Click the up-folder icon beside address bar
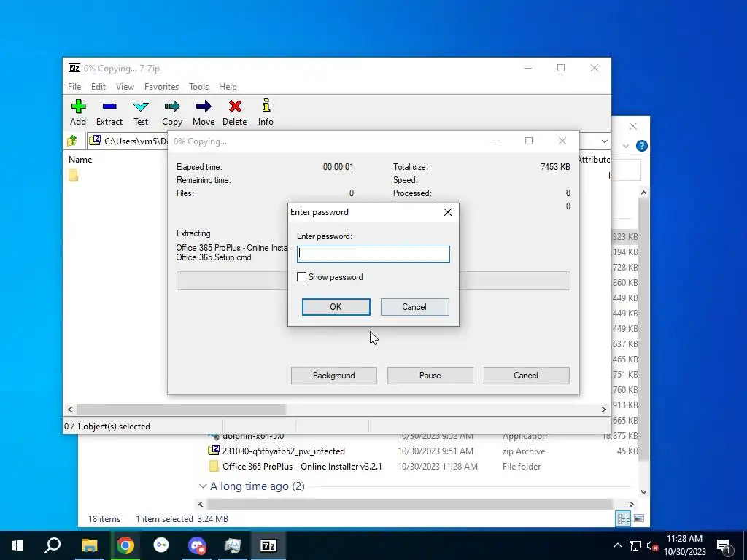The image size is (747, 560). [72, 141]
